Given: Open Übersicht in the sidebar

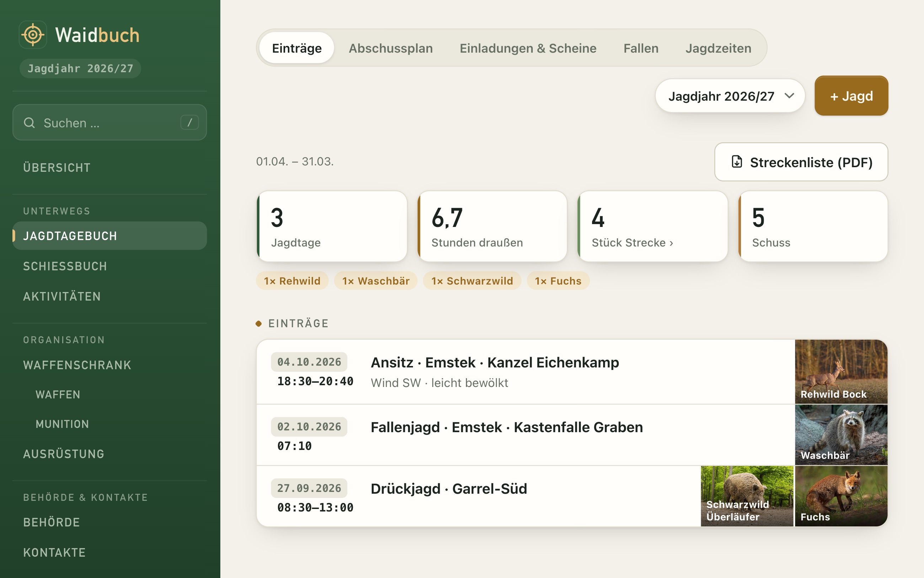Looking at the screenshot, I should 109,168.
